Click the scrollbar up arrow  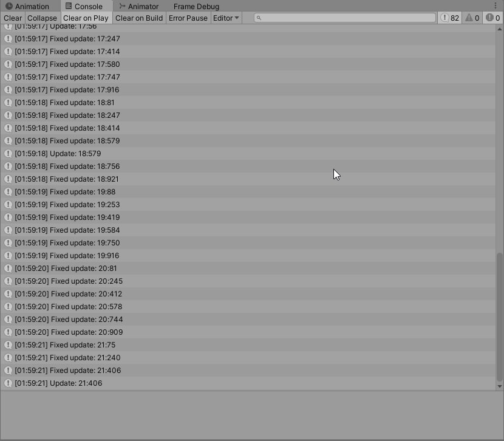[x=500, y=29]
